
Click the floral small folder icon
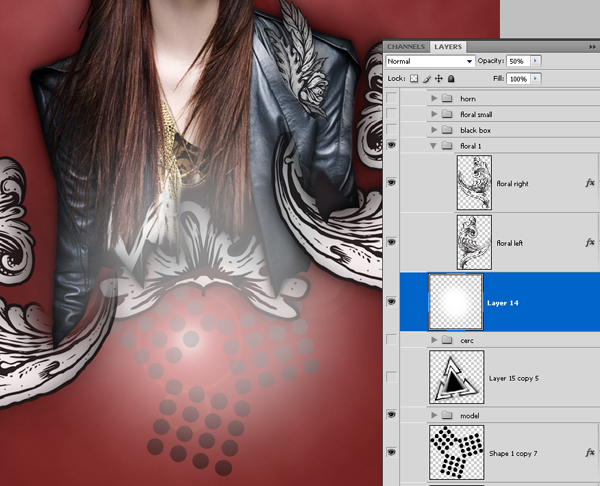(x=447, y=114)
